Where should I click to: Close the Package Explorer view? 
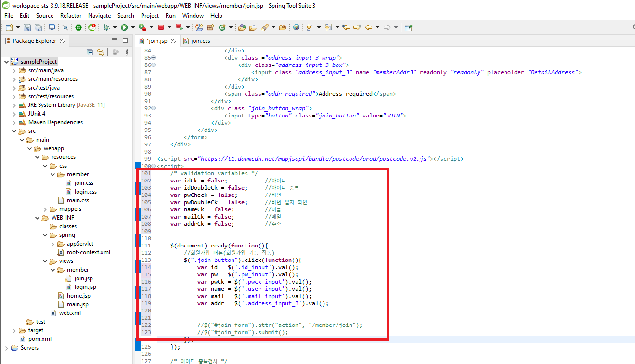63,41
